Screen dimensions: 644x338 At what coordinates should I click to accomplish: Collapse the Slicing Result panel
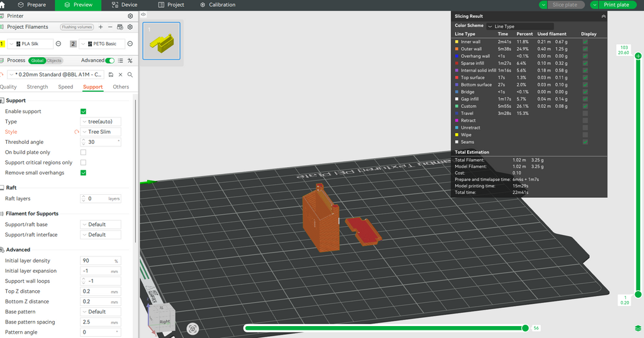coord(604,16)
